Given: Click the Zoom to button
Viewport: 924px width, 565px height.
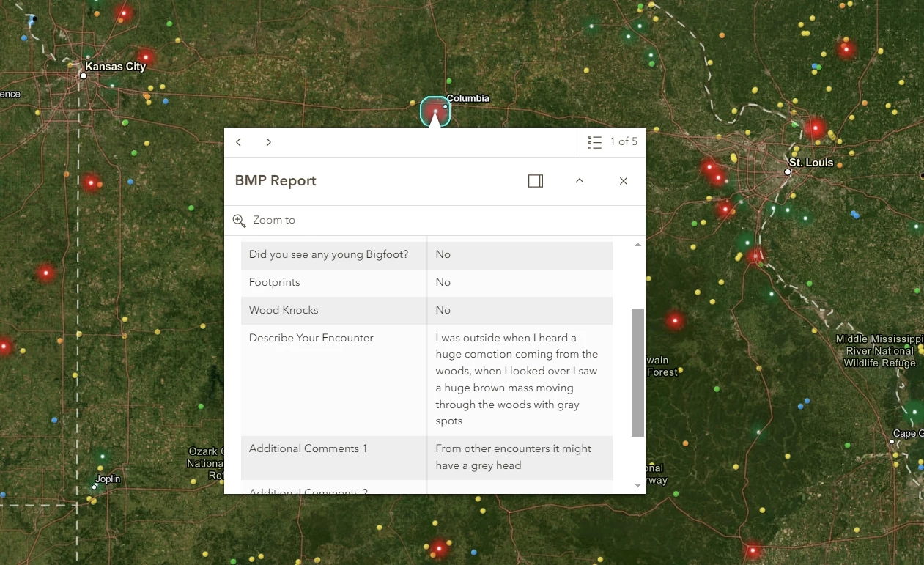Looking at the screenshot, I should tap(265, 220).
